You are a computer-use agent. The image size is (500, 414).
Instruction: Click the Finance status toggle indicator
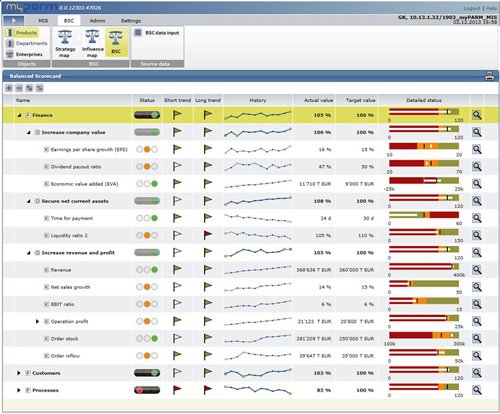pyautogui.click(x=147, y=115)
